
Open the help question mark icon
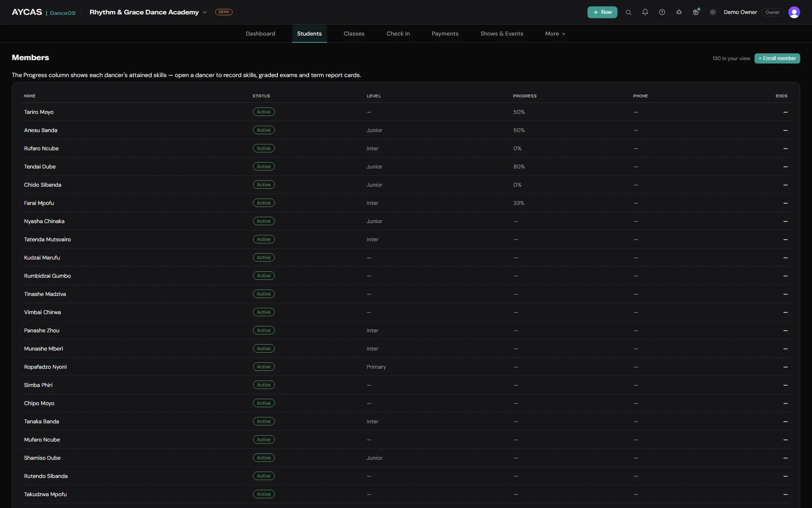pos(662,12)
